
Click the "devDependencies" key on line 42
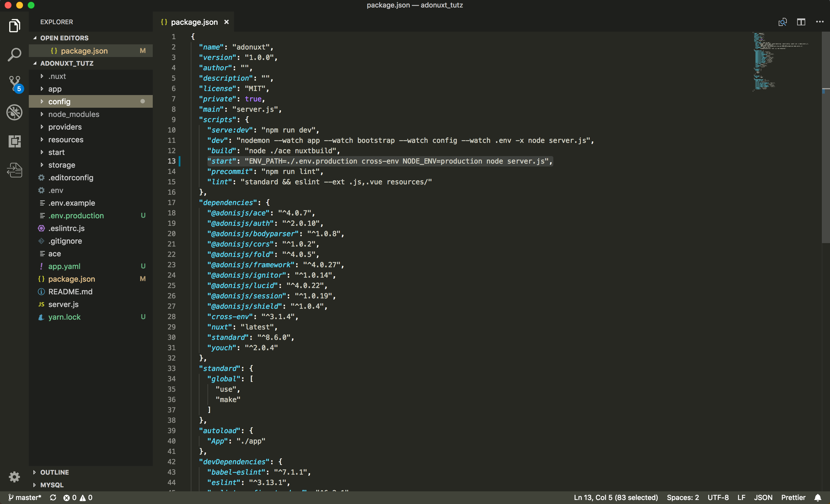pyautogui.click(x=234, y=462)
